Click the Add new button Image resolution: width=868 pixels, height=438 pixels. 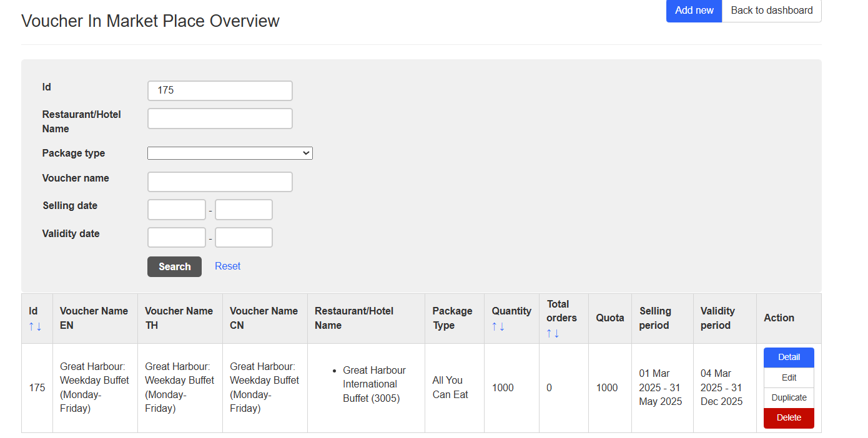(x=694, y=11)
